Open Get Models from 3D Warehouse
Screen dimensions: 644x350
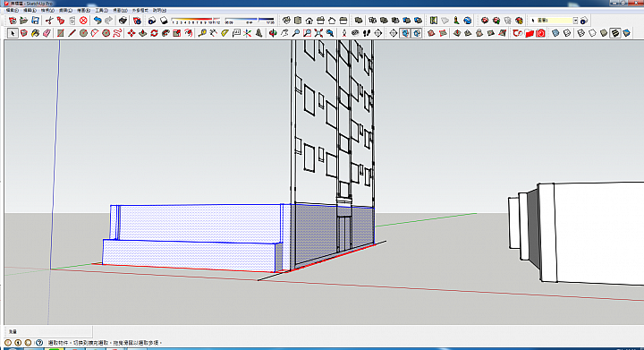point(485,20)
